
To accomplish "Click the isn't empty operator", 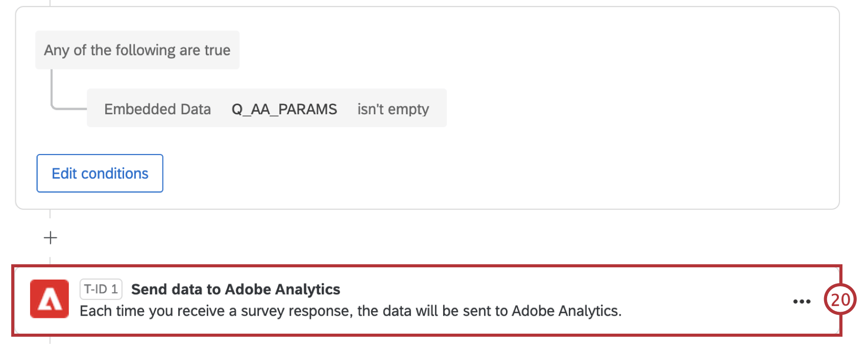I will pyautogui.click(x=394, y=108).
